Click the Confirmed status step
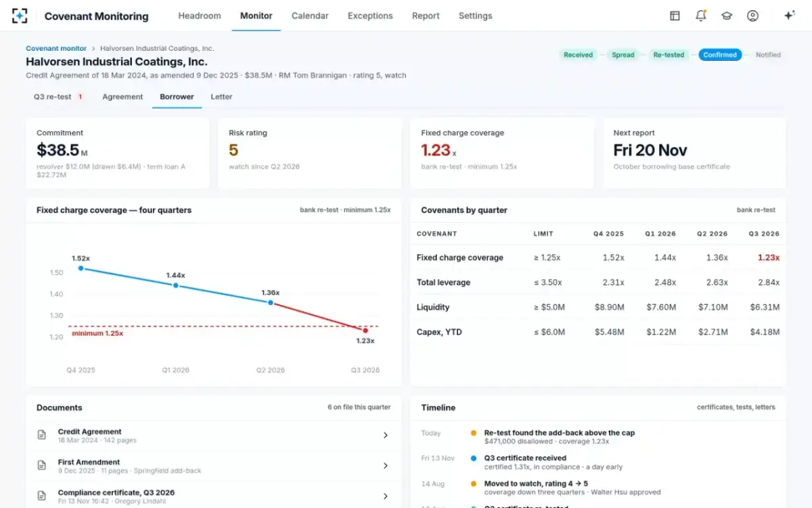 (x=720, y=55)
